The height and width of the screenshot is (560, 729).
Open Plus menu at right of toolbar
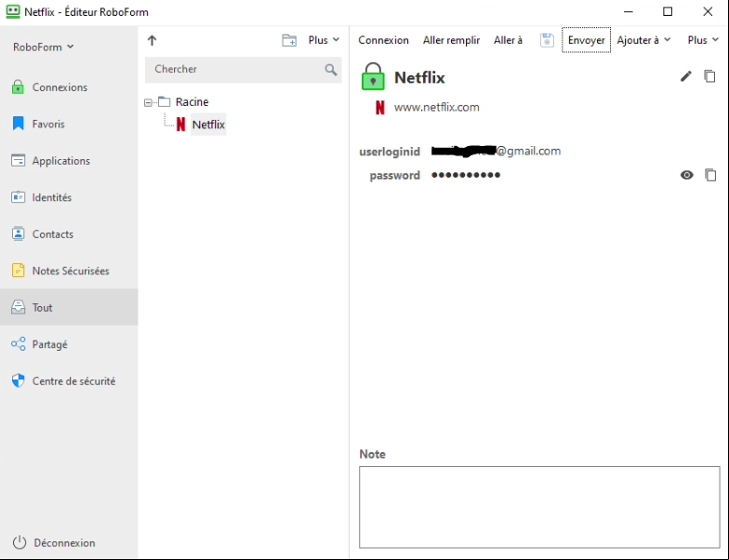tap(703, 40)
